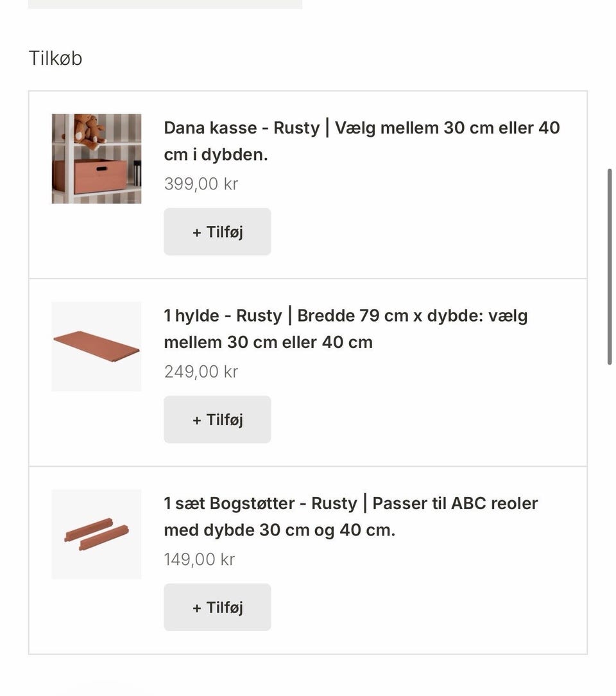Click the Tilkøb section heading

point(55,58)
